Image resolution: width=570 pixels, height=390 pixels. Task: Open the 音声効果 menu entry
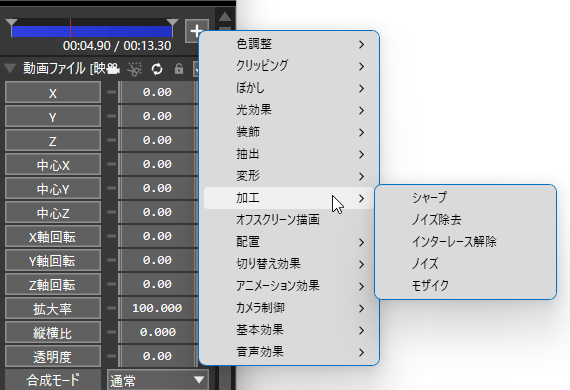click(289, 352)
